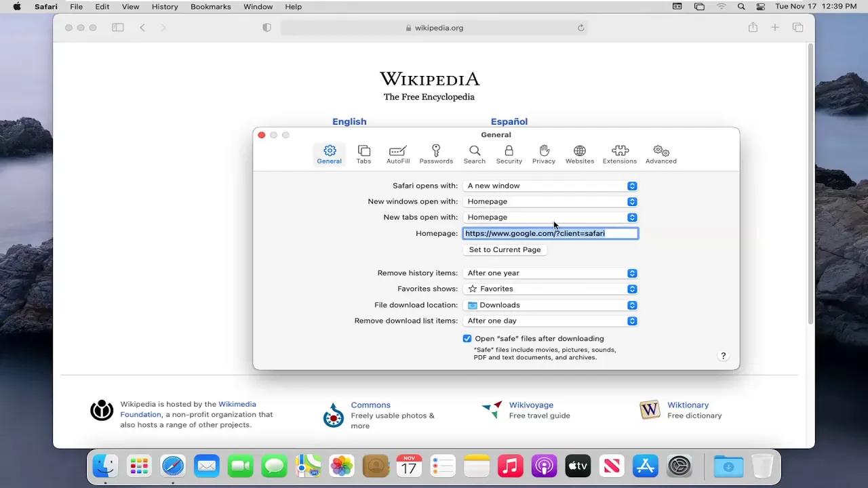868x488 pixels.
Task: Open the 'File download location' dropdown
Action: 551,305
